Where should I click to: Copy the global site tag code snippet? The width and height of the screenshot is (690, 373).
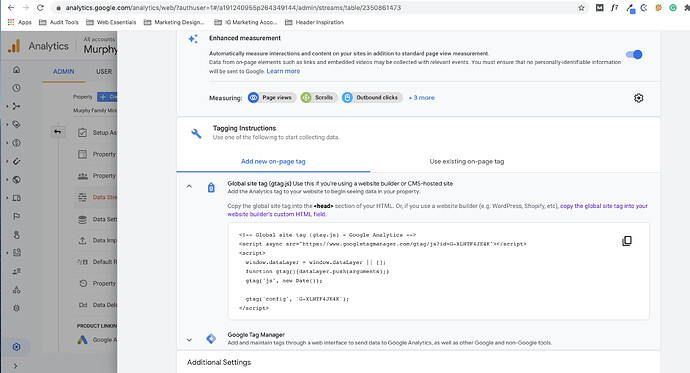click(627, 241)
